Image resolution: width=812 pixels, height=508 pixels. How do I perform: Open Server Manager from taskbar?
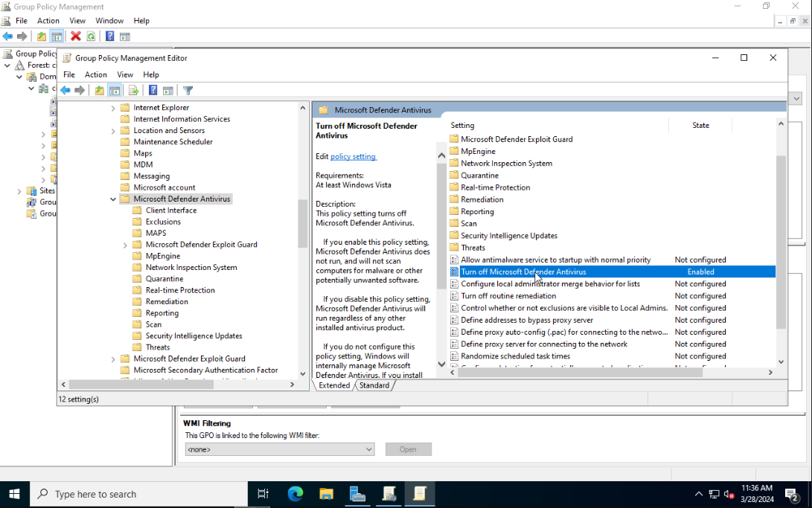(357, 494)
